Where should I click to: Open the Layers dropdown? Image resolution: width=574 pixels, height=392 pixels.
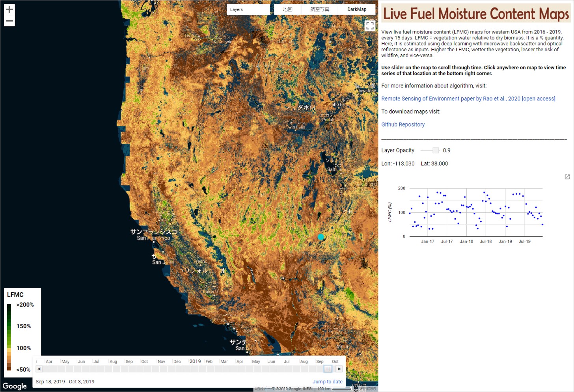248,9
